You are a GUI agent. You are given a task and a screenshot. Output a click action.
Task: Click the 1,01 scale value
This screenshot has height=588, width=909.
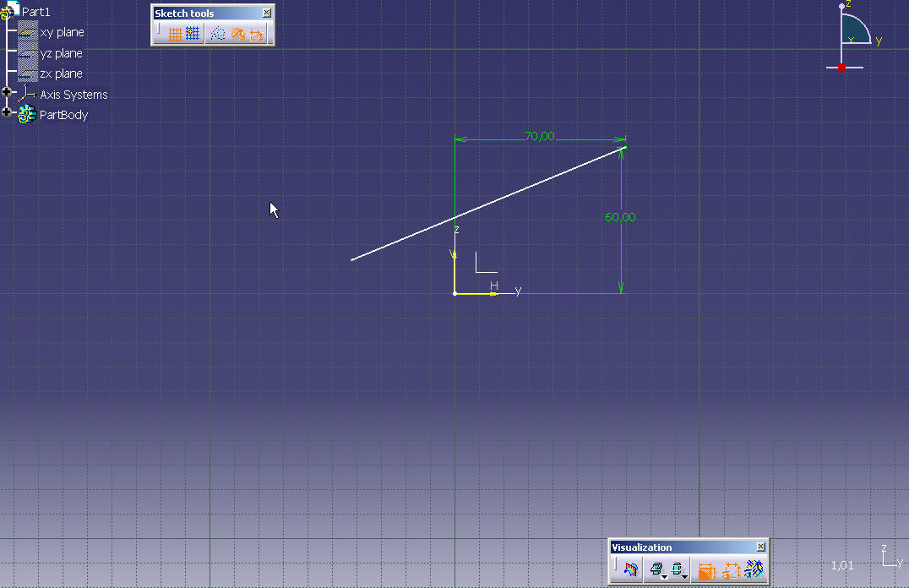pyautogui.click(x=842, y=565)
